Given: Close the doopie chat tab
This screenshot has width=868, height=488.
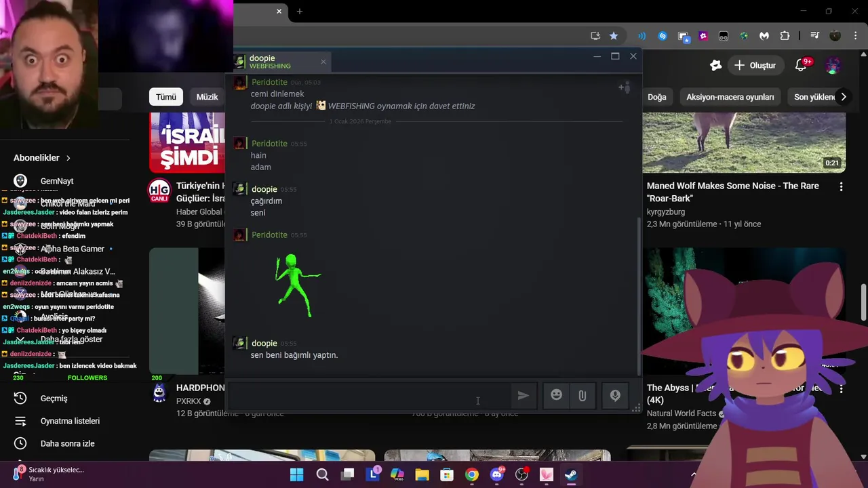Looking at the screenshot, I should pyautogui.click(x=323, y=62).
